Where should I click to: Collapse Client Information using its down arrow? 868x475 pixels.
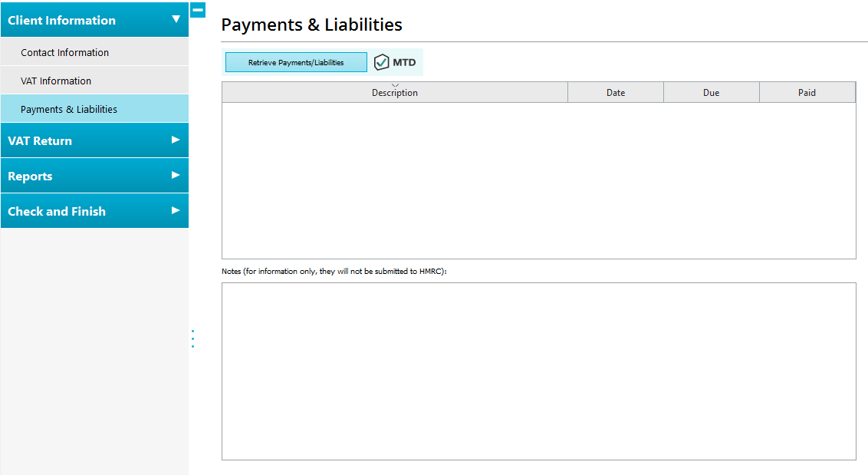tap(176, 19)
